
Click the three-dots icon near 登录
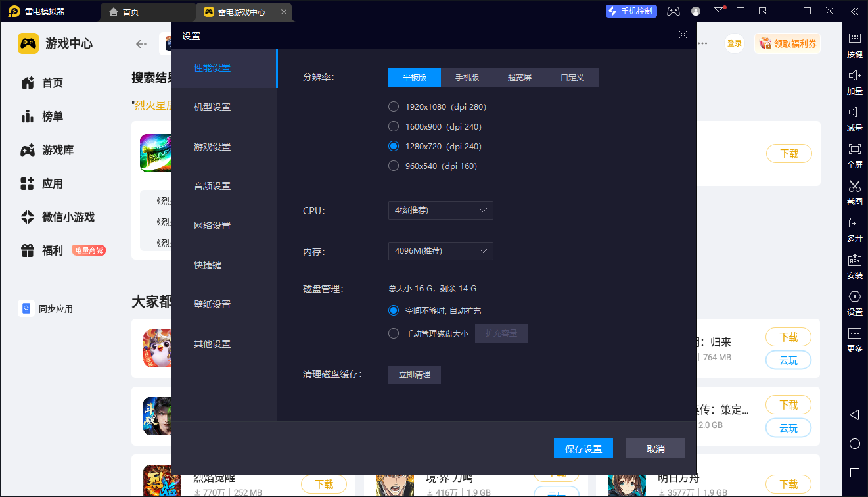tap(702, 43)
